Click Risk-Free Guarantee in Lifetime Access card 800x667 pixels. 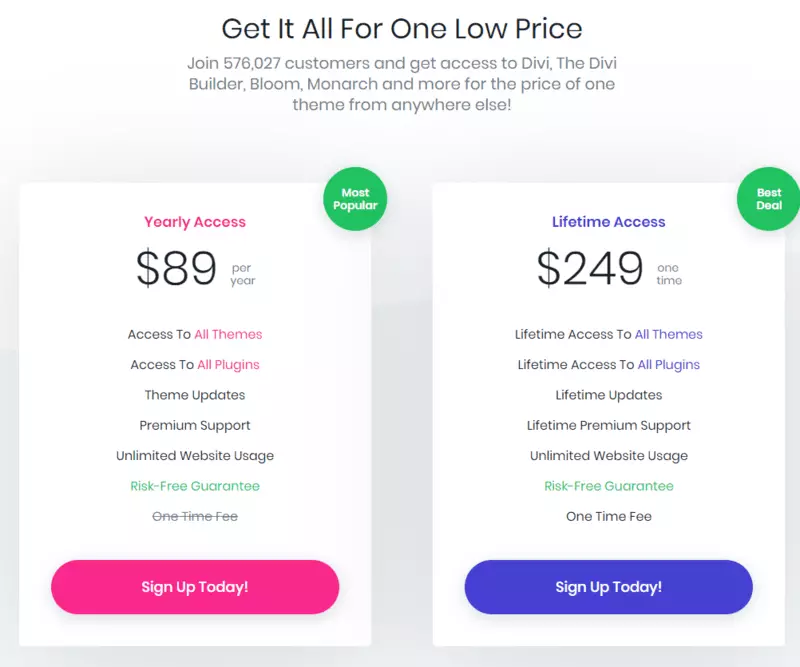(x=609, y=486)
